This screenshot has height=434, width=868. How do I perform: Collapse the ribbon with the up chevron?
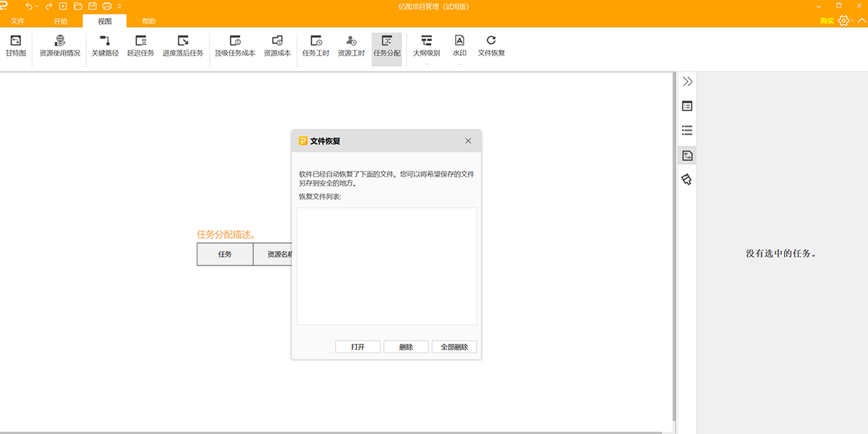[x=861, y=21]
